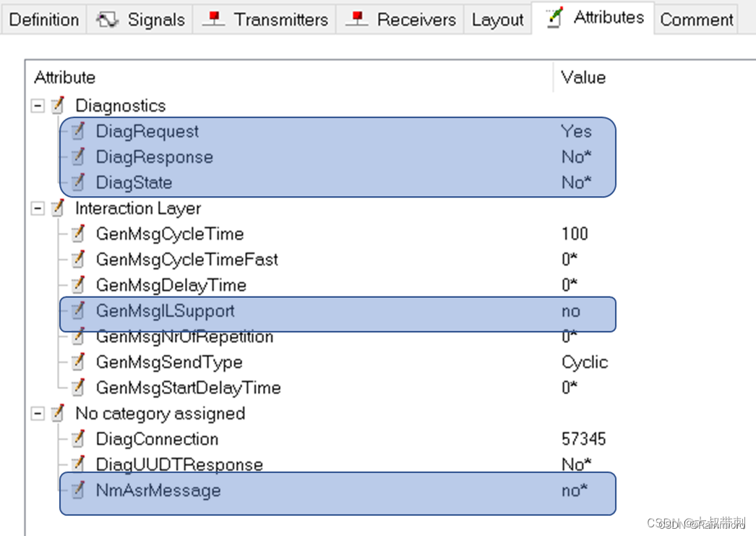Select the DiagConnection attribute
This screenshot has width=756, height=536.
(x=157, y=439)
